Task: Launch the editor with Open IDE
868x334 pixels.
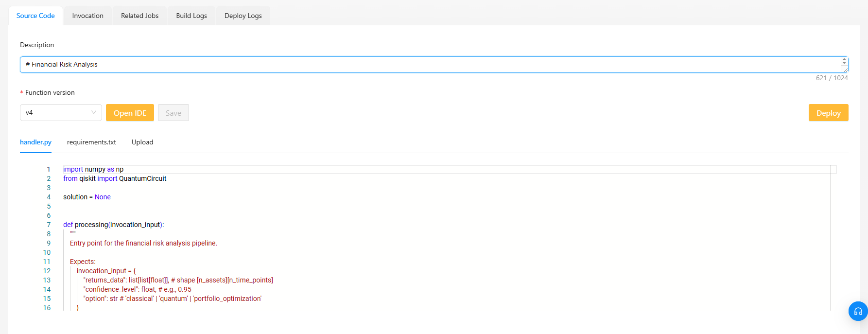Action: pos(130,112)
